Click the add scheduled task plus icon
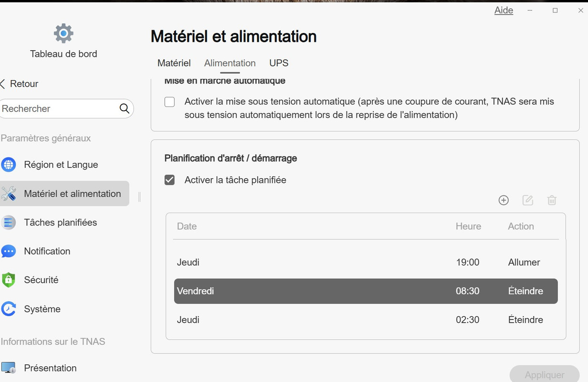 [x=504, y=200]
